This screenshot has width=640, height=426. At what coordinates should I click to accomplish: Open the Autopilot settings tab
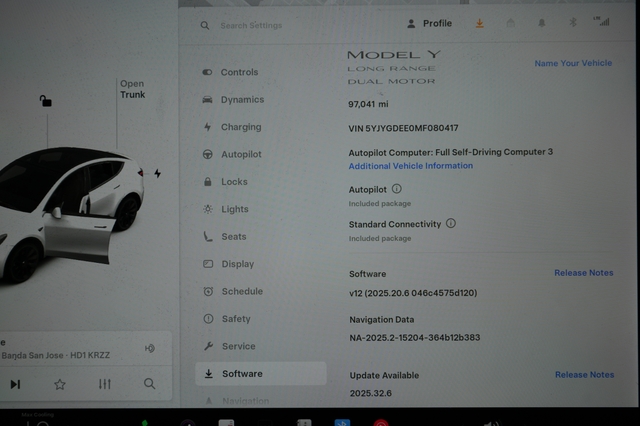pyautogui.click(x=232, y=154)
